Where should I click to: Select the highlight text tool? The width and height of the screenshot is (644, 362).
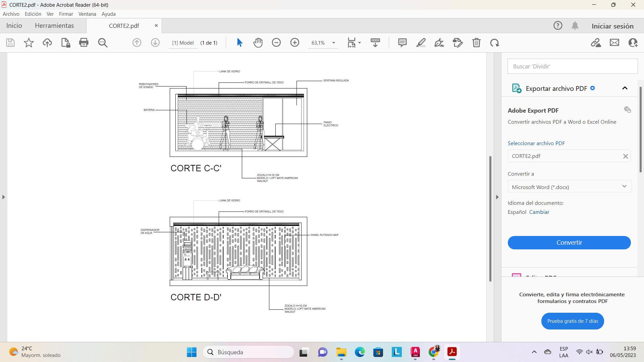point(421,43)
